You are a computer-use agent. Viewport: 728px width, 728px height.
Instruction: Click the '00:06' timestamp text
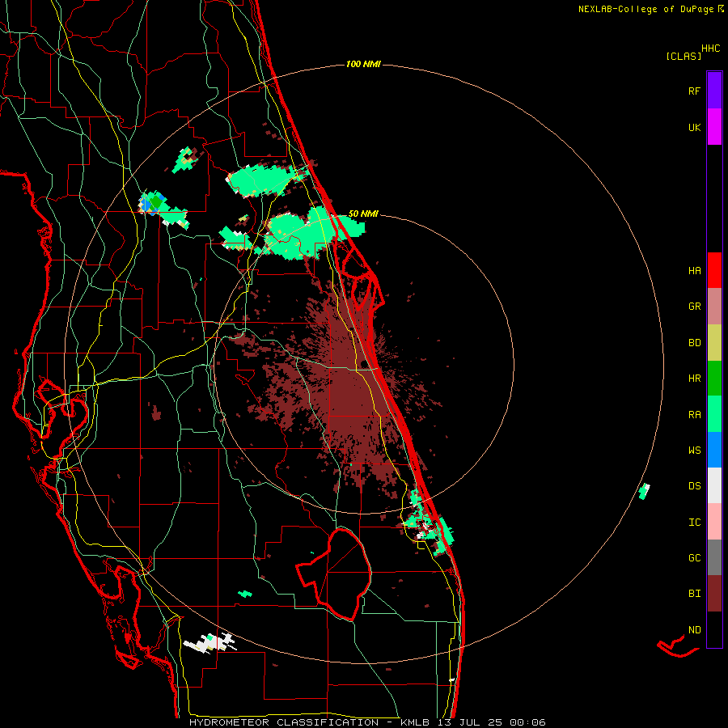(x=527, y=722)
